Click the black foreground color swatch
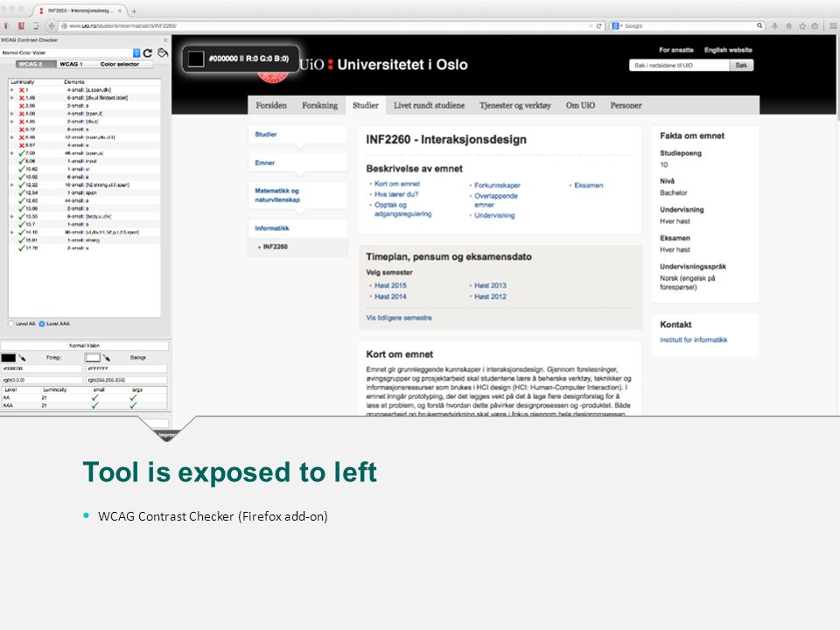This screenshot has height=630, width=840. pyautogui.click(x=9, y=358)
